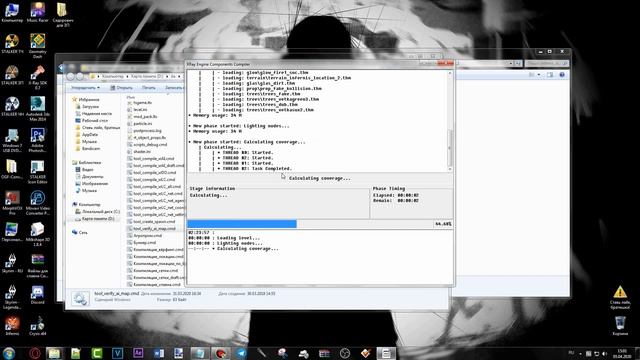Open the Adobe Photoshop desktop shortcut

[38, 140]
